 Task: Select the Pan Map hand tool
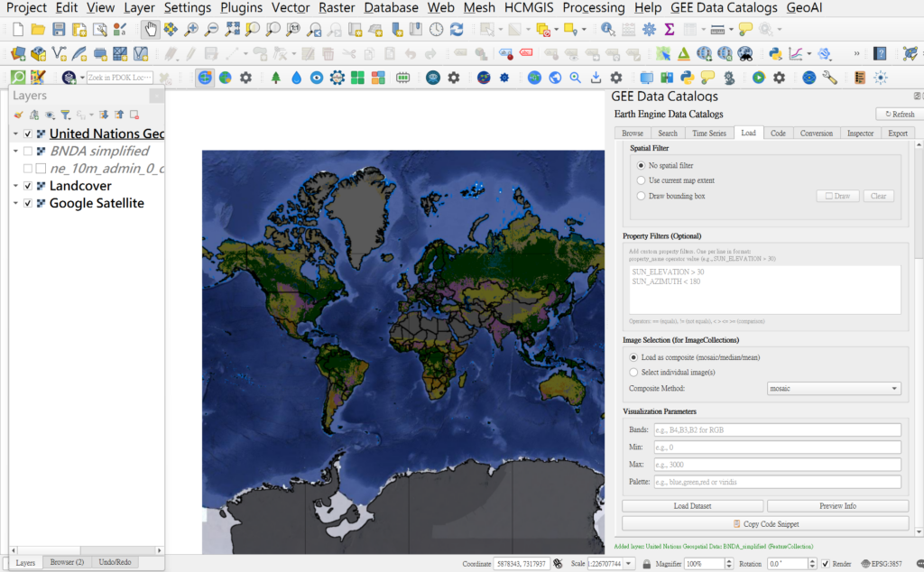151,30
